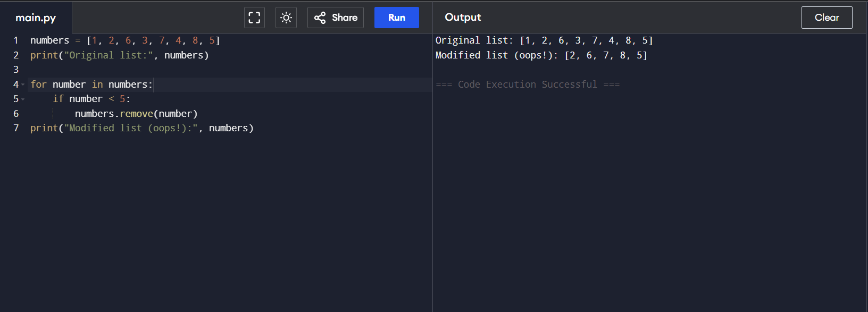Toggle light theme with the sun icon
The image size is (868, 312).
coord(286,18)
